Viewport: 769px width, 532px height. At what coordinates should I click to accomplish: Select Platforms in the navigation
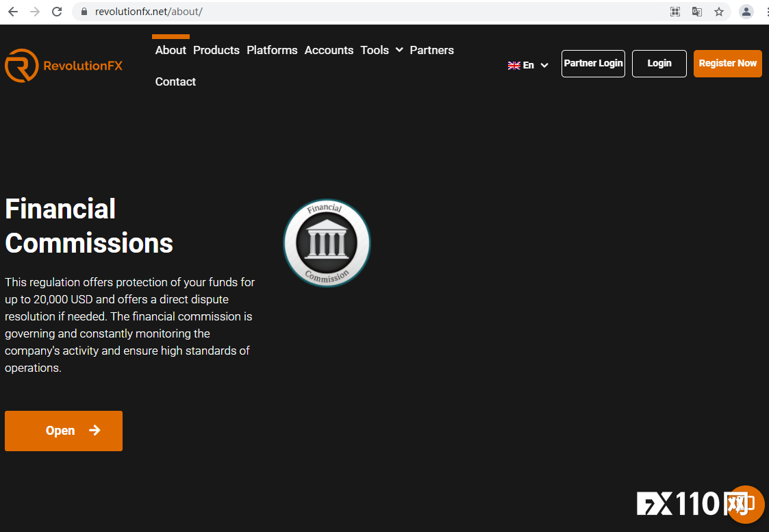pyautogui.click(x=272, y=50)
